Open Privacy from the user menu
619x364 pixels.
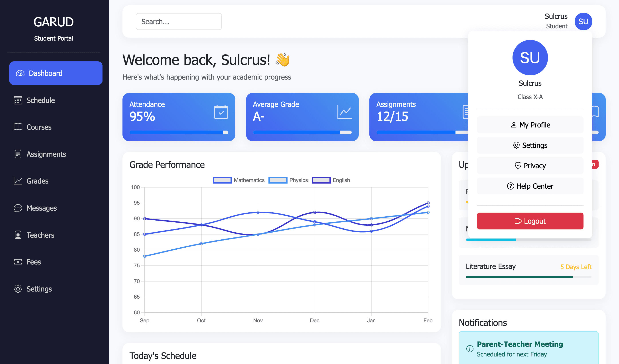coord(530,166)
